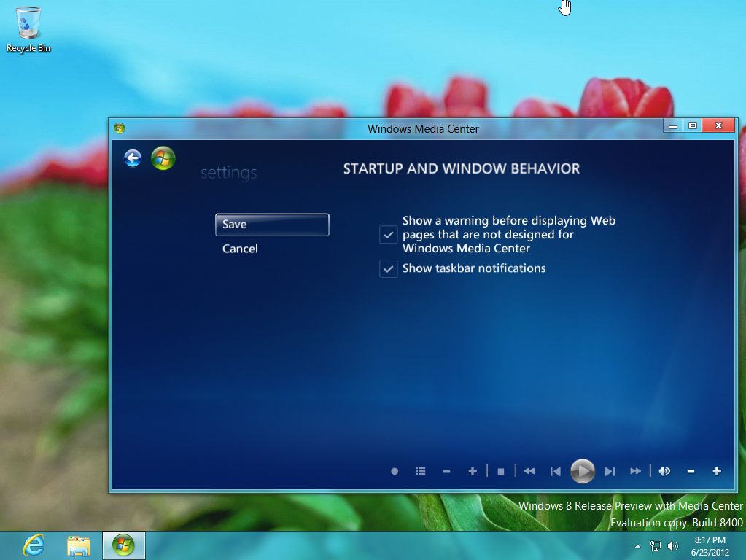Viewport: 746px width, 560px height.
Task: Maximize the Windows Media Center window
Action: [693, 125]
